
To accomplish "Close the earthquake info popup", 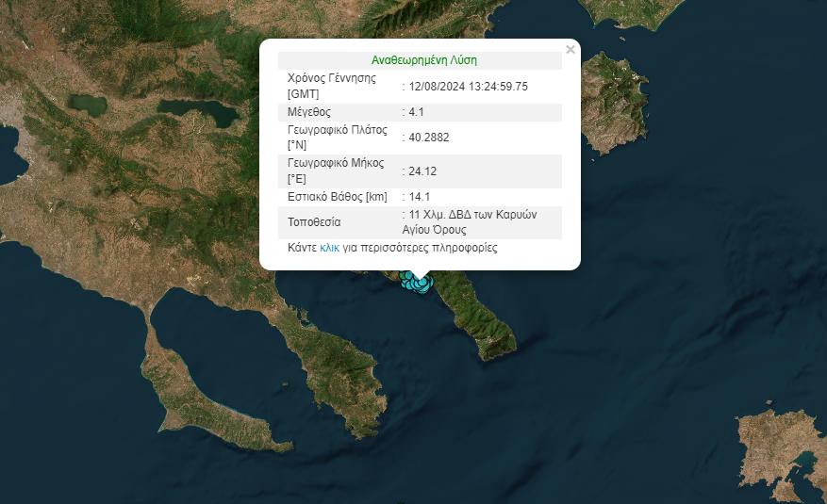I will [x=570, y=50].
